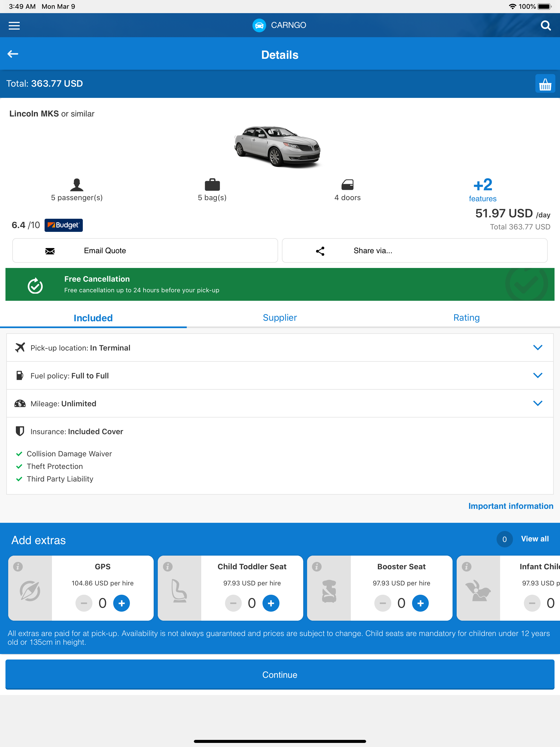Tap the search magnifier icon
This screenshot has height=747, width=560.
click(545, 25)
